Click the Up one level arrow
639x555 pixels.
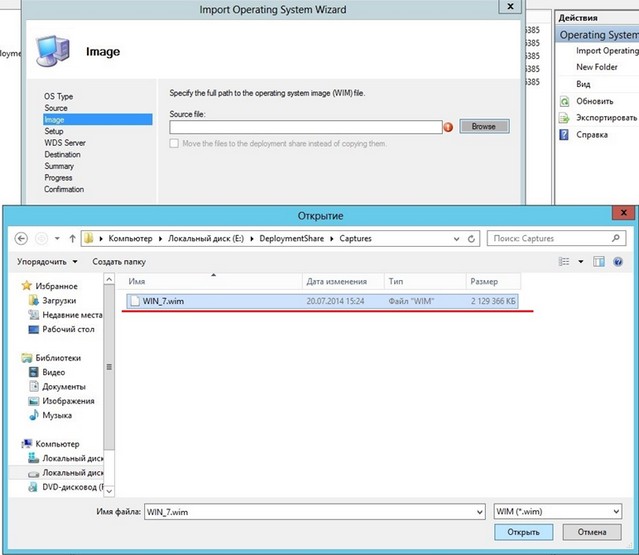tap(72, 239)
